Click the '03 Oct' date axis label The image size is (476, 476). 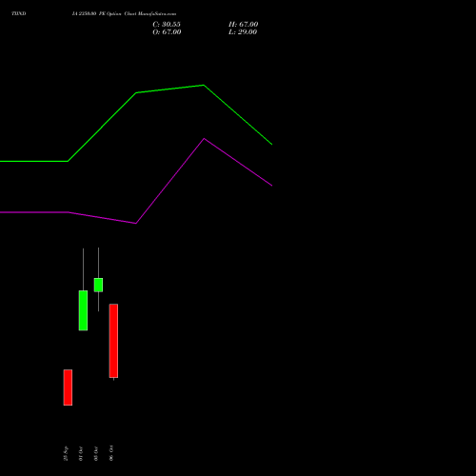point(96,453)
